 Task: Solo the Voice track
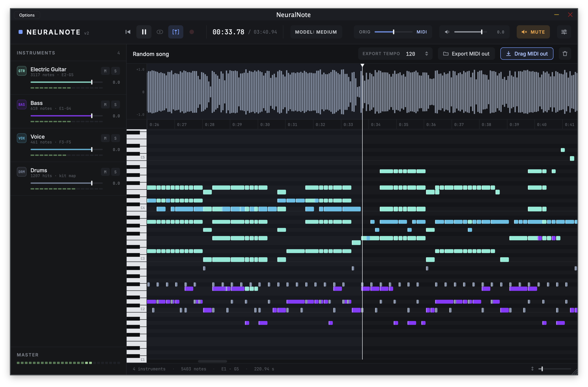tap(115, 138)
